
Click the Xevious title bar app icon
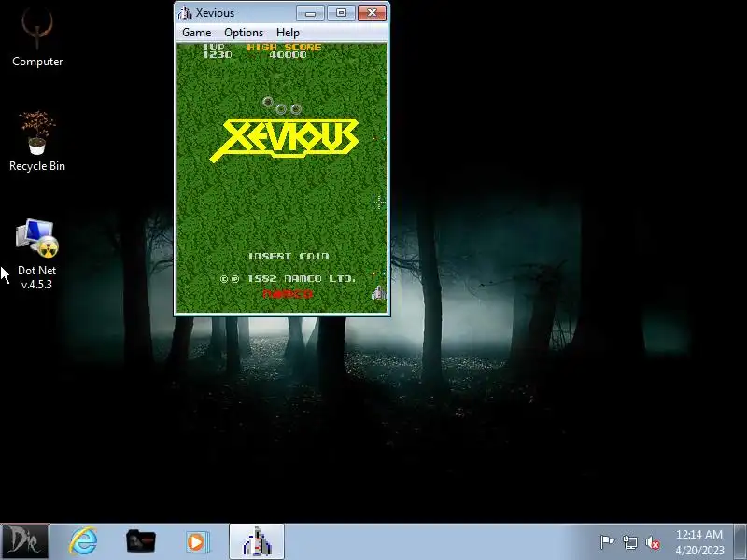(184, 13)
